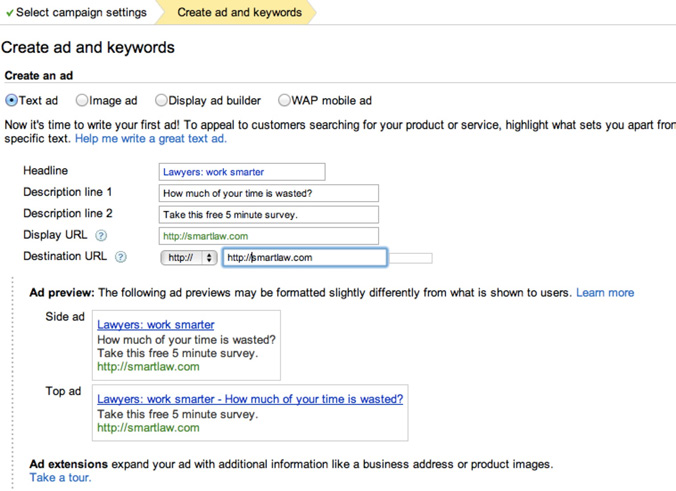Click the Destination URL text box
Image resolution: width=676 pixels, height=491 pixels.
tap(304, 257)
